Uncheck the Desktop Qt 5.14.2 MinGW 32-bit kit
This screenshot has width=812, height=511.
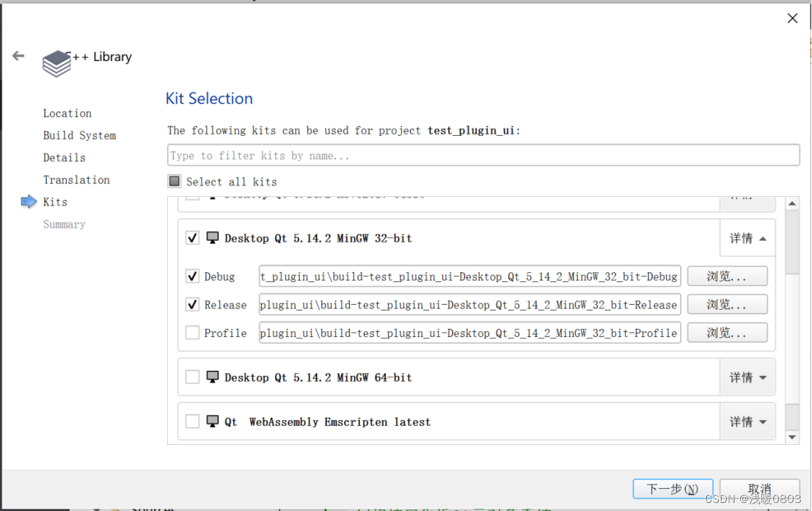[192, 238]
